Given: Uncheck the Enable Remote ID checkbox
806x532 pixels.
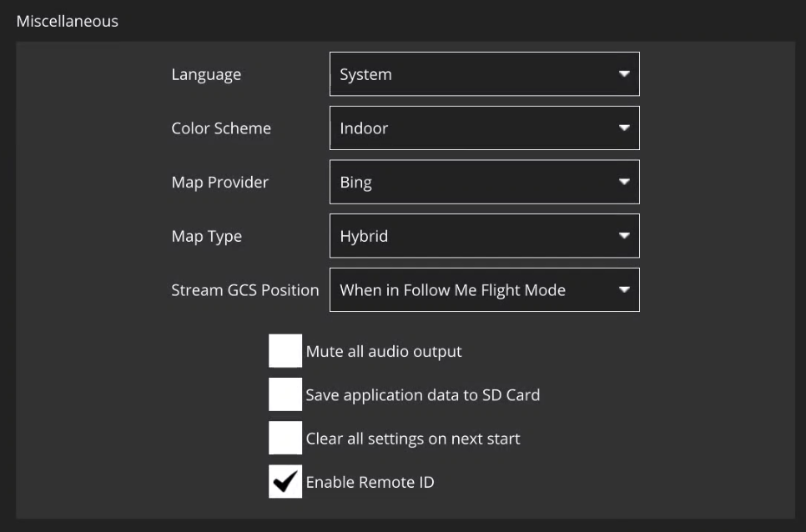Looking at the screenshot, I should (285, 482).
